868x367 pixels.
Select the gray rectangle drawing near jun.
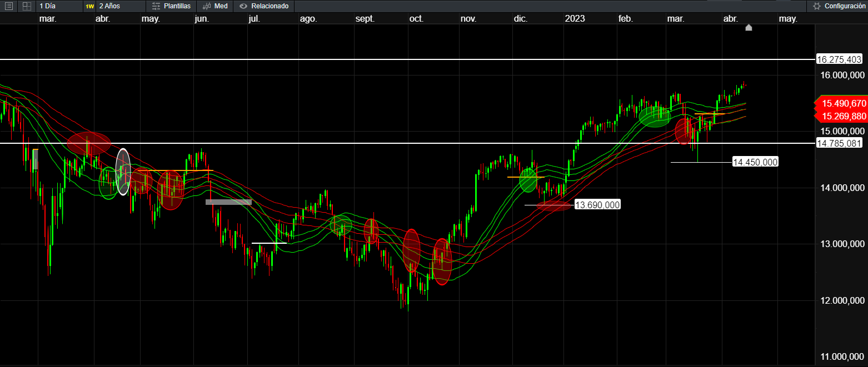point(228,202)
